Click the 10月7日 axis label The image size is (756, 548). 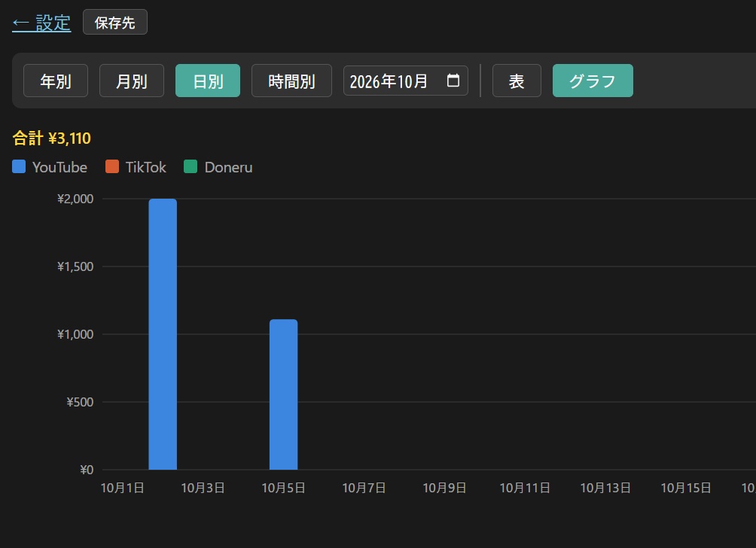[x=364, y=488]
